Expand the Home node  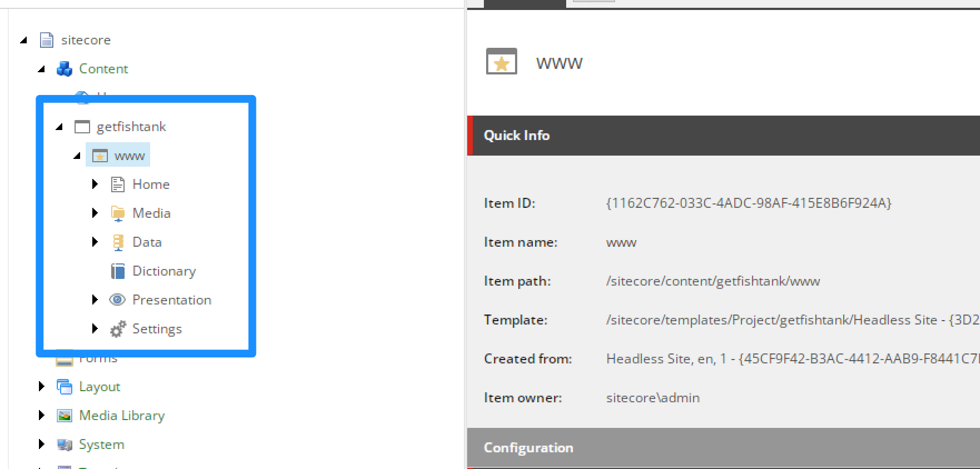coord(95,184)
